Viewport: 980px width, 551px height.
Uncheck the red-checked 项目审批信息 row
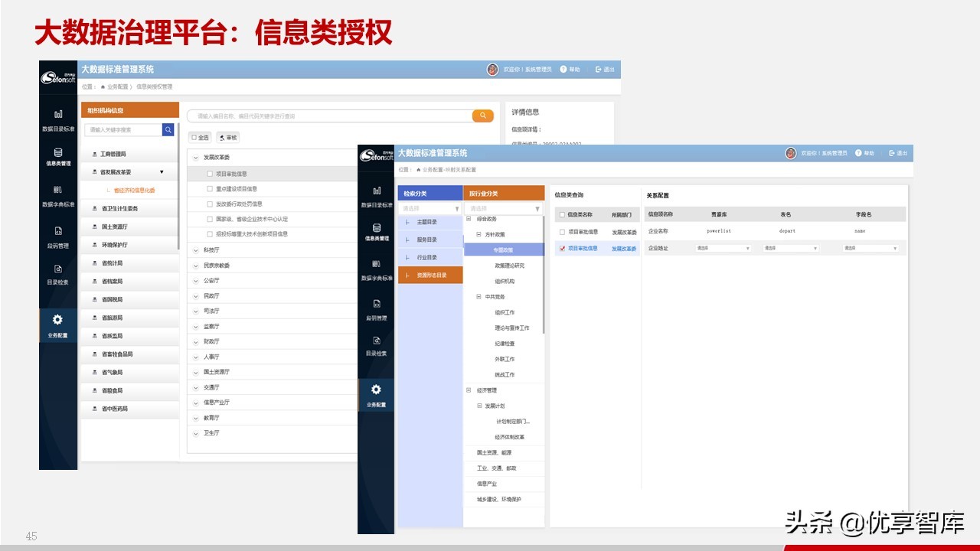562,249
